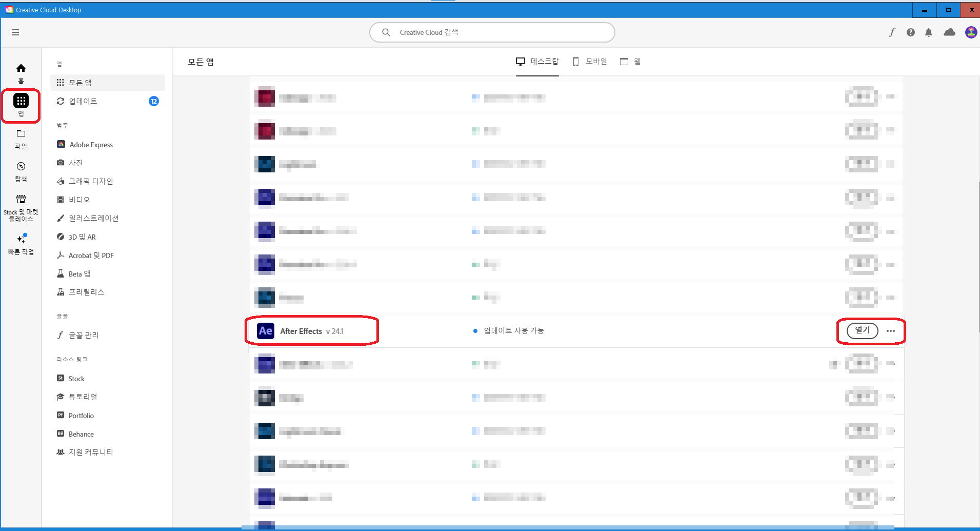The height and width of the screenshot is (531, 980).
Task: Open the Behance resource link
Action: tap(81, 434)
